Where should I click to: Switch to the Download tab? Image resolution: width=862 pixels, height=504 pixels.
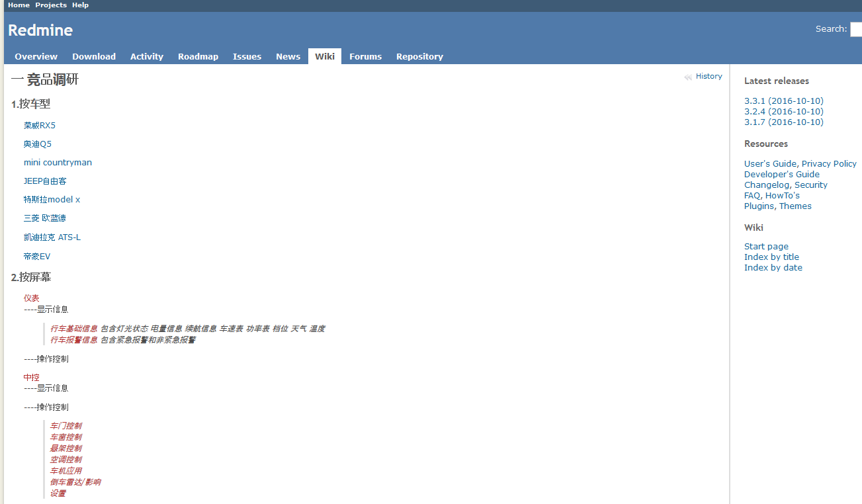[94, 56]
